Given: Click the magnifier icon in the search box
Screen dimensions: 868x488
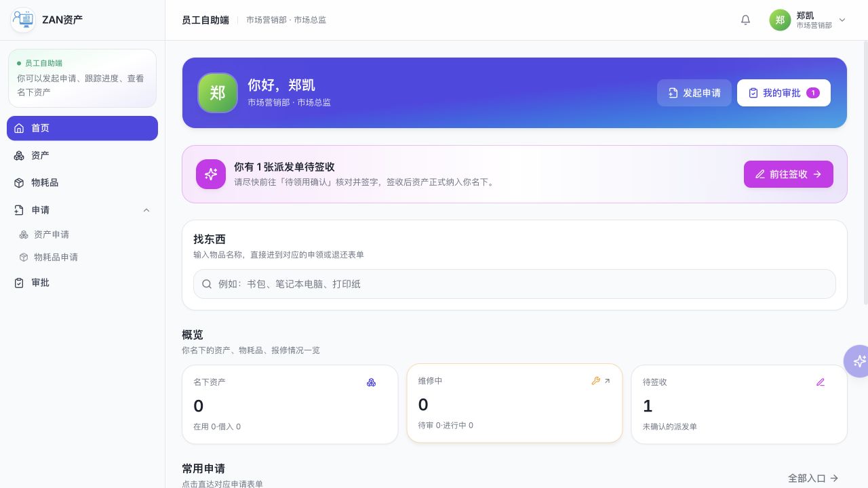Looking at the screenshot, I should 207,284.
